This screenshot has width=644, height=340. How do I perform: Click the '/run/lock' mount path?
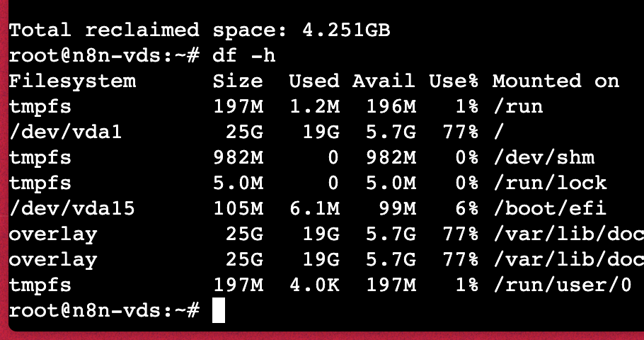tap(549, 183)
